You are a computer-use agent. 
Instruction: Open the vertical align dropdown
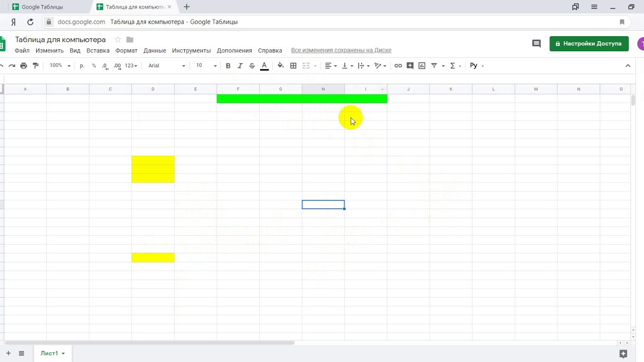tap(347, 66)
